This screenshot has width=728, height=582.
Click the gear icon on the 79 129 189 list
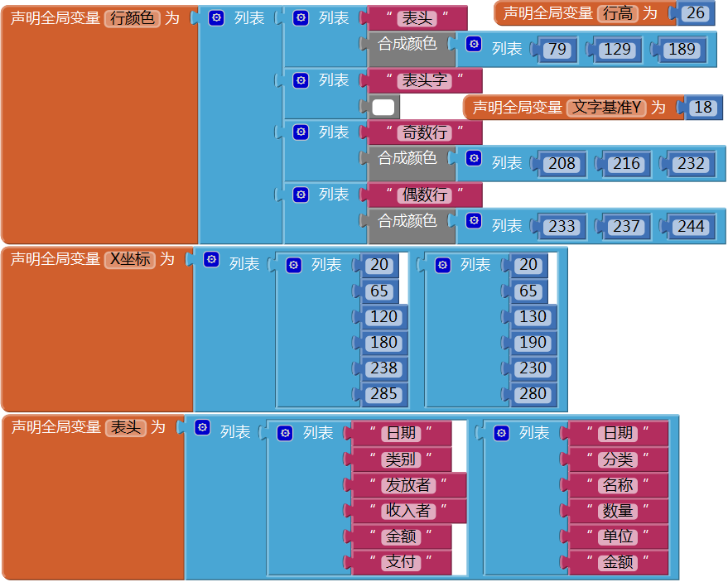click(x=474, y=44)
